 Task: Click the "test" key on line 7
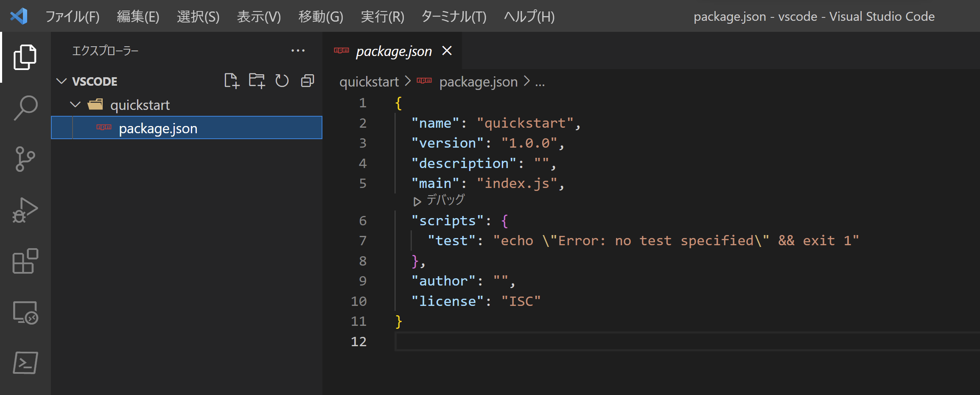pos(452,241)
